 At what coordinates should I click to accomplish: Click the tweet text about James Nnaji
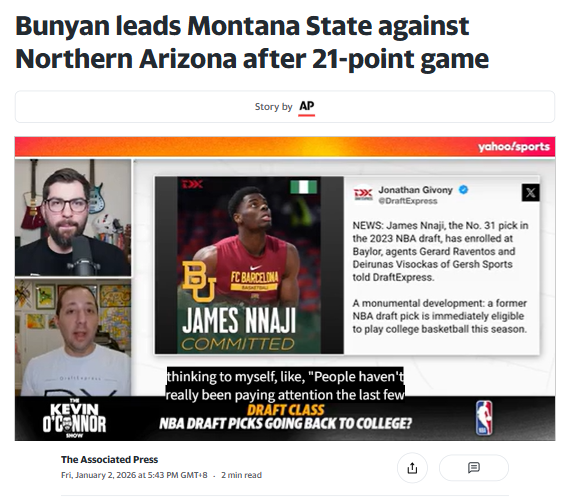point(440,277)
